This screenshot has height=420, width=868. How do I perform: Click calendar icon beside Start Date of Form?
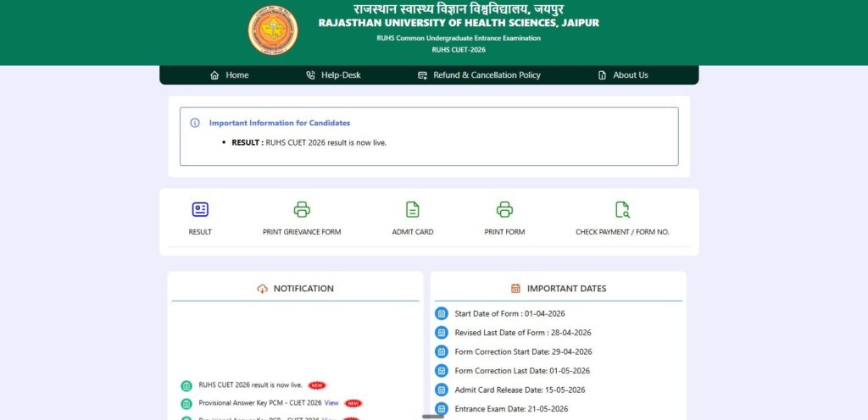(441, 313)
